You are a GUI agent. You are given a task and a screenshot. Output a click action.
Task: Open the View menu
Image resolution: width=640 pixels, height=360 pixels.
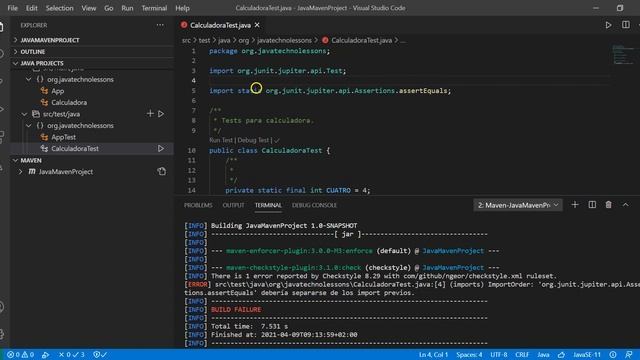click(89, 8)
